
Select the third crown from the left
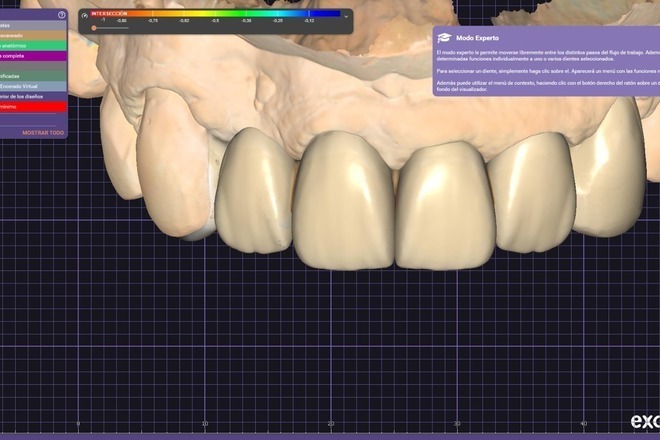(438, 205)
